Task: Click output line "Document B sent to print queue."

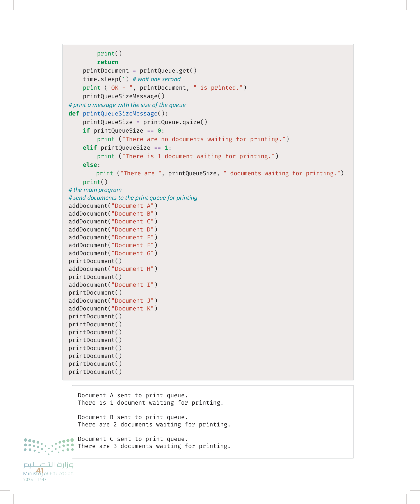Action: click(133, 417)
